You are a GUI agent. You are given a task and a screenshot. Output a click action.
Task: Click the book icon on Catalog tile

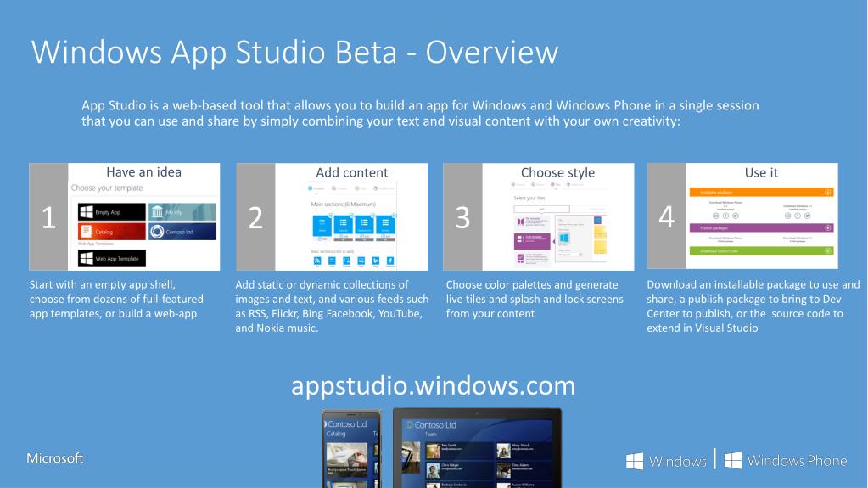tap(87, 232)
